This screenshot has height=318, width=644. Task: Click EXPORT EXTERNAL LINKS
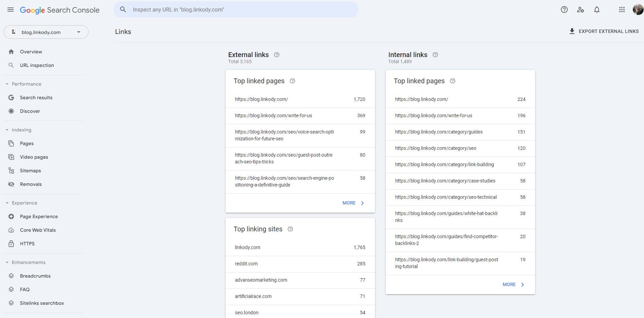click(x=604, y=31)
